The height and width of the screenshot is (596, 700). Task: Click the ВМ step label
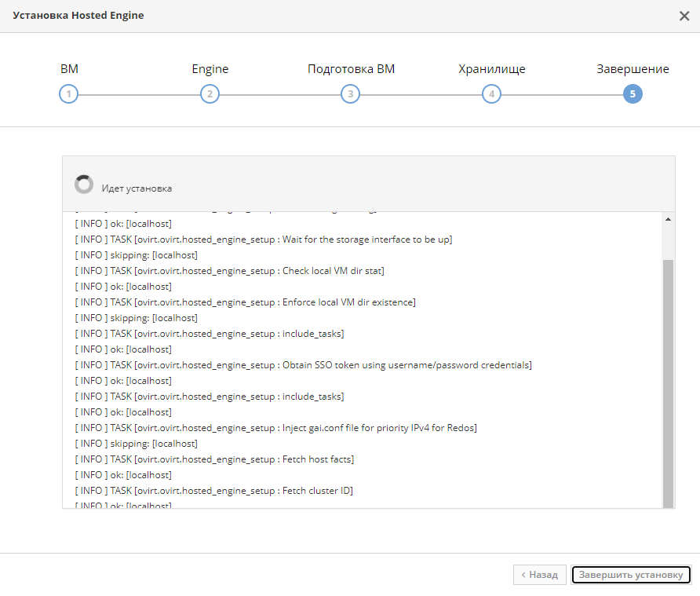coord(69,69)
